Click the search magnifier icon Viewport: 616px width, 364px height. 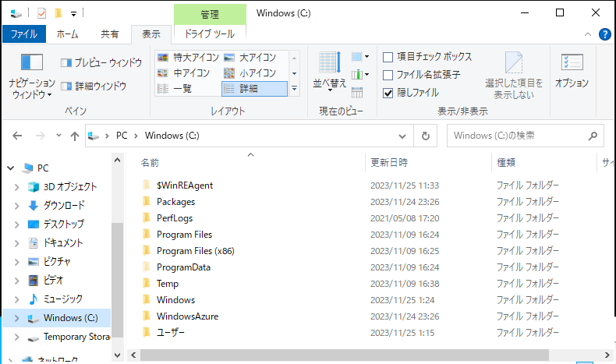pyautogui.click(x=593, y=136)
